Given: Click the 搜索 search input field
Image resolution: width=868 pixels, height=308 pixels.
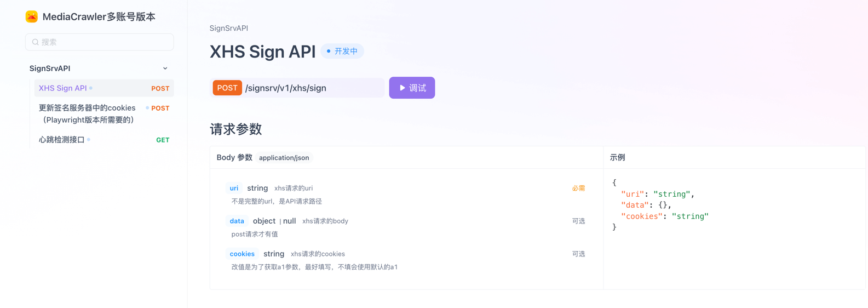Looking at the screenshot, I should [104, 42].
